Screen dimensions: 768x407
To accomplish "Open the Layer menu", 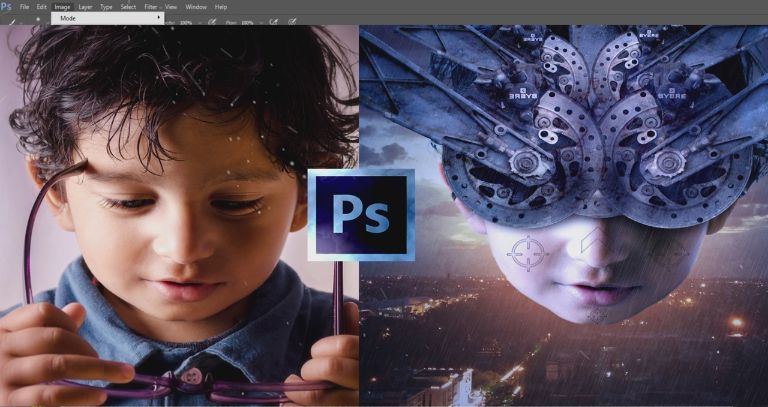I will [85, 7].
